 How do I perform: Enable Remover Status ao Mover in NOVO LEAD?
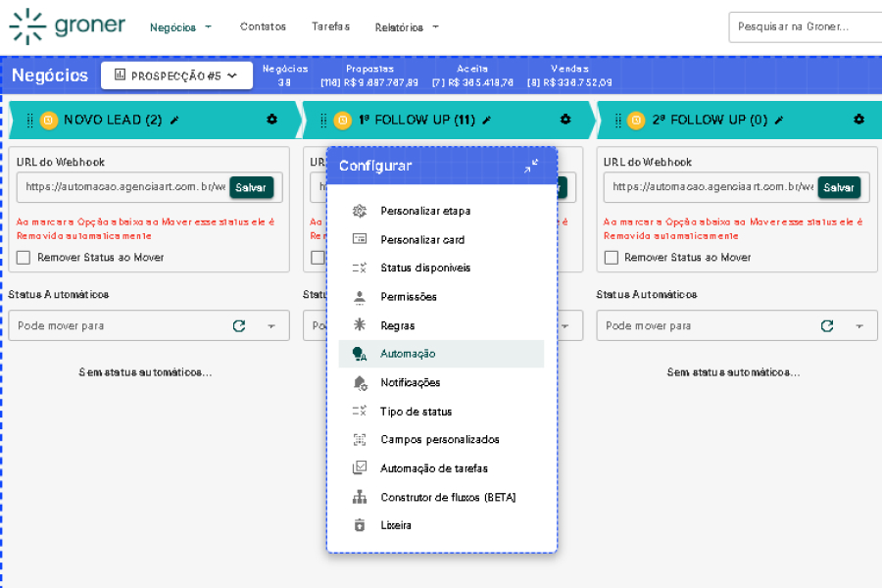click(x=24, y=258)
